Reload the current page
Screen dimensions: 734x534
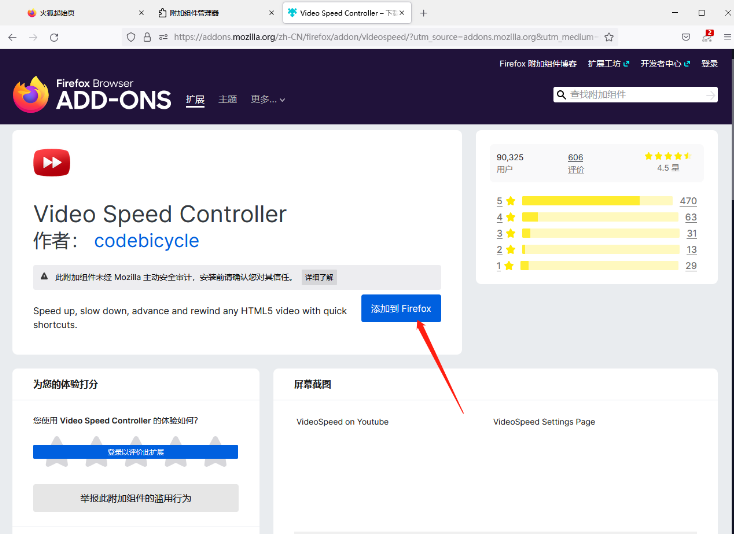pyautogui.click(x=54, y=37)
